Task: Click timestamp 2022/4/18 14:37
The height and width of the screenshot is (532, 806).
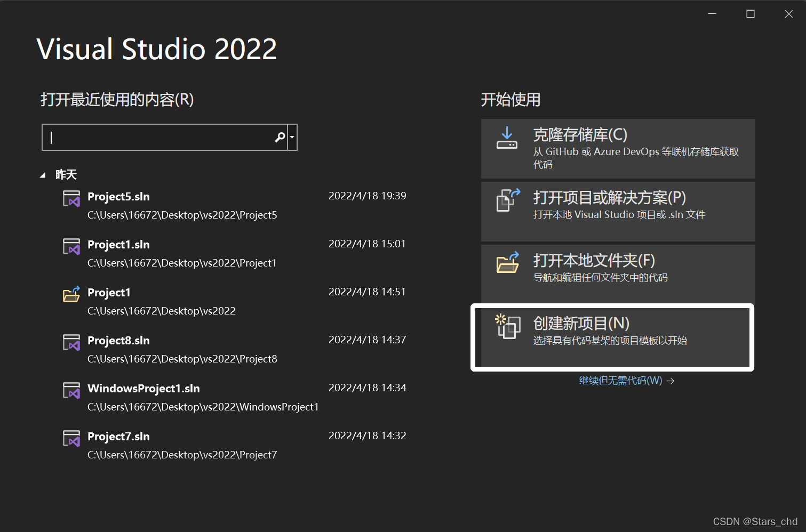Action: pyautogui.click(x=368, y=340)
